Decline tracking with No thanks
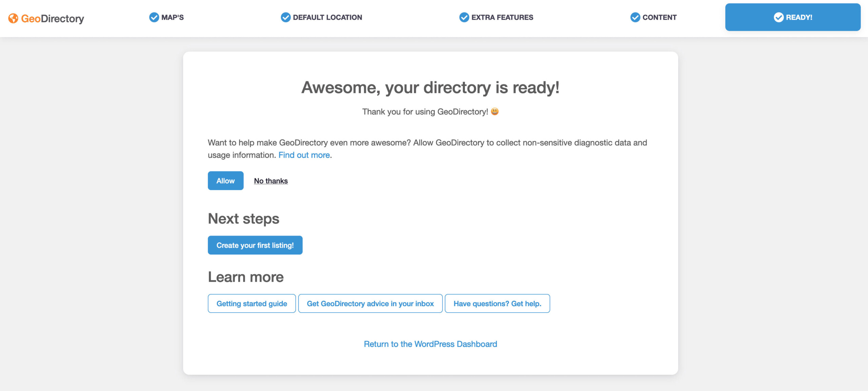 (x=271, y=181)
